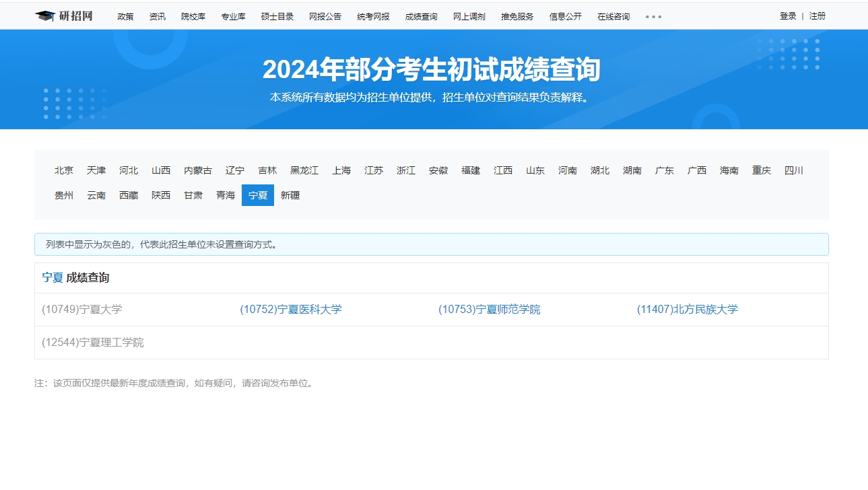Open 网报公告 navigation item
This screenshot has width=868, height=490.
pyautogui.click(x=325, y=17)
